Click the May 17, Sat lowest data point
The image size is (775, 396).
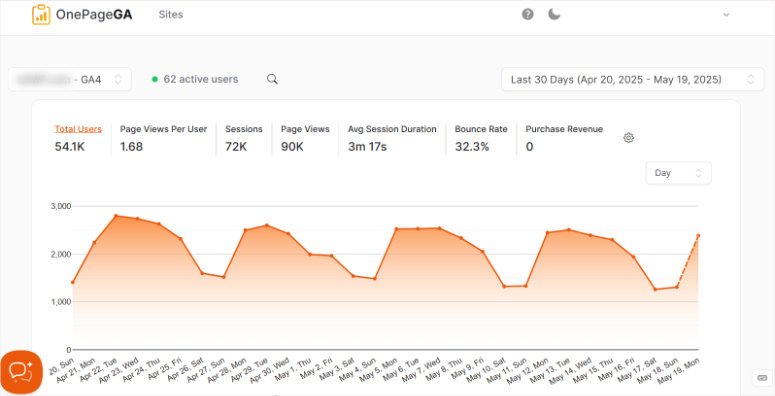[x=655, y=289]
